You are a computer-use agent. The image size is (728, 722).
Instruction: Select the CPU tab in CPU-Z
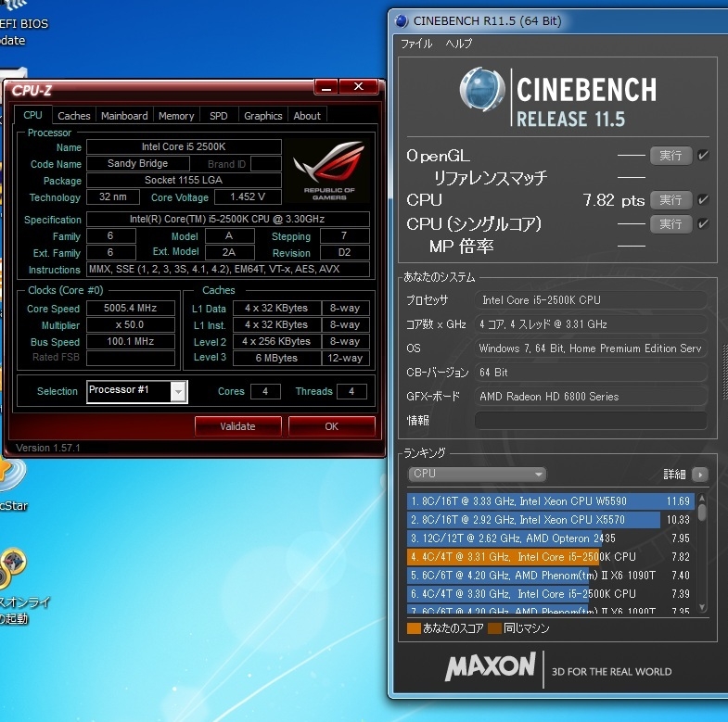(x=32, y=115)
